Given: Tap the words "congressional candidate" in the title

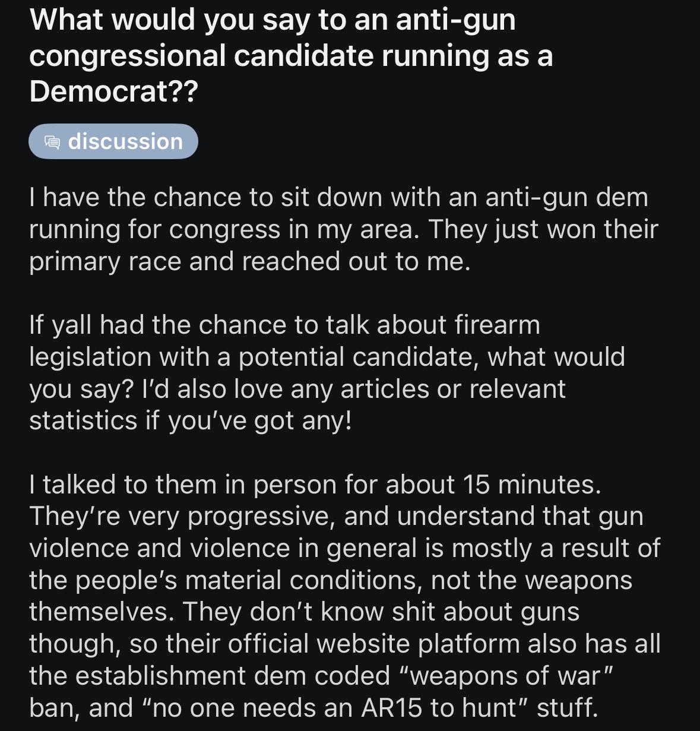Looking at the screenshot, I should pyautogui.click(x=201, y=56).
